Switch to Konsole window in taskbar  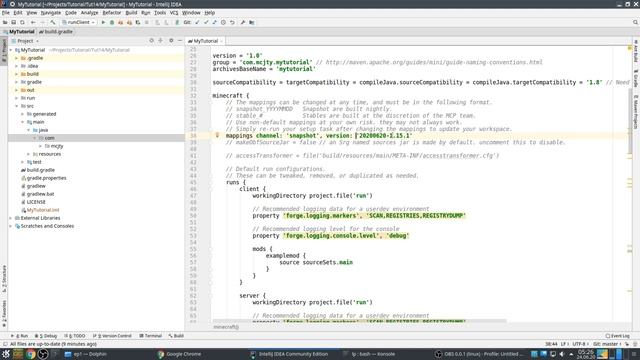point(369,354)
